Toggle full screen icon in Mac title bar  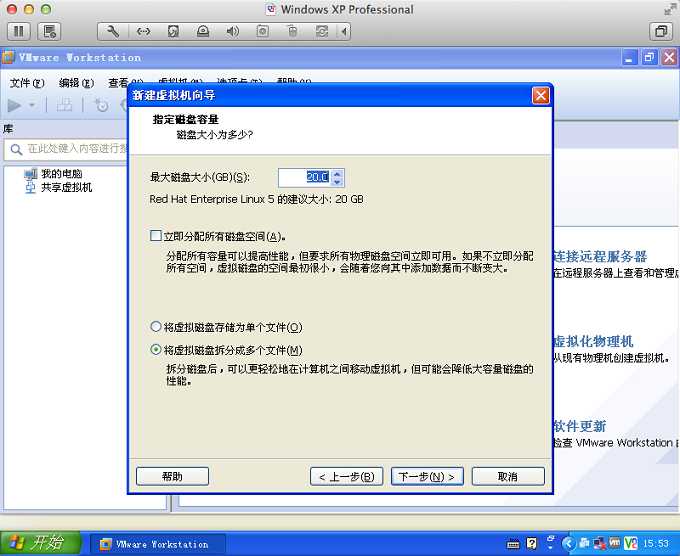pos(669,9)
